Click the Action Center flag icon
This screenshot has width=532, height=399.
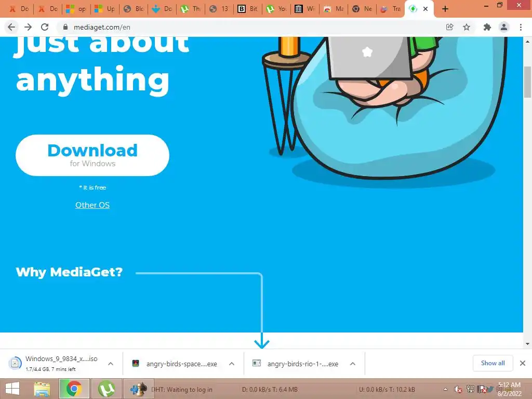pyautogui.click(x=482, y=389)
